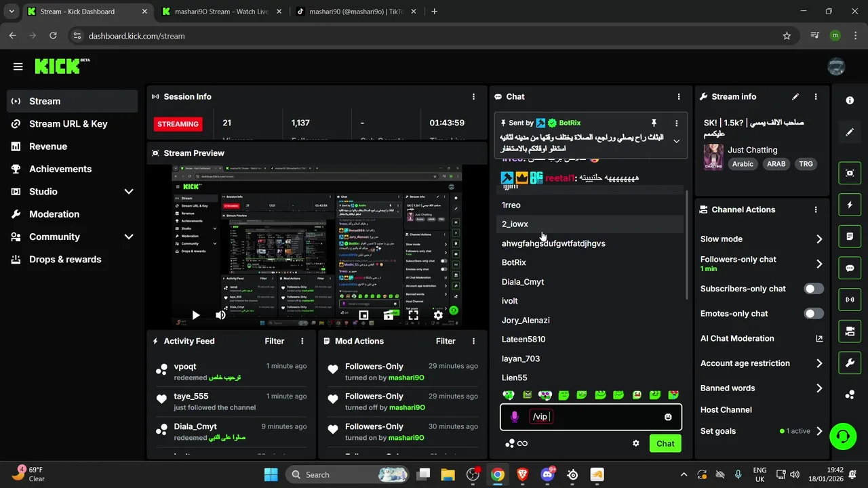The width and height of the screenshot is (868, 488).
Task: Open Channel Actions three-dot menu
Action: (x=816, y=210)
